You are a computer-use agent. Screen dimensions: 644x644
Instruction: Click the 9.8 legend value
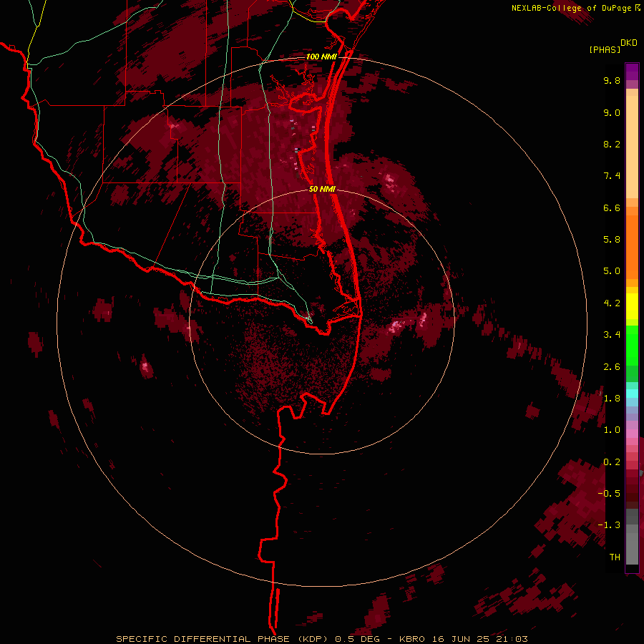tap(612, 80)
